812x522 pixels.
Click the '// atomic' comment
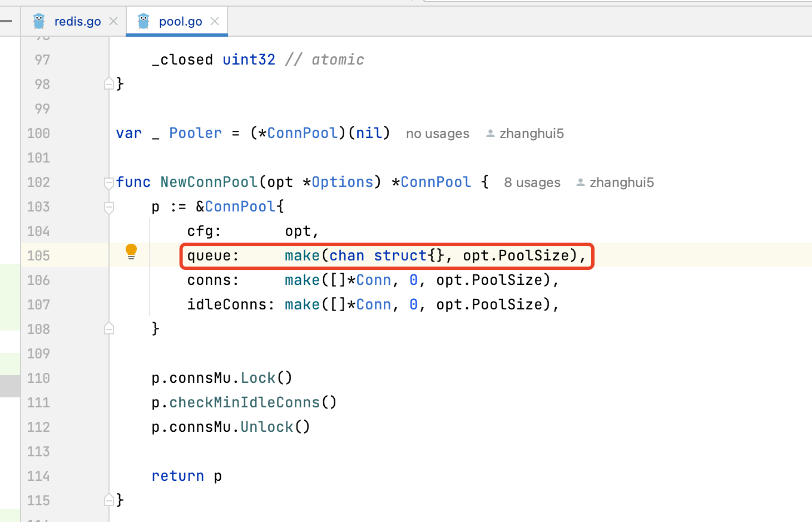click(325, 60)
